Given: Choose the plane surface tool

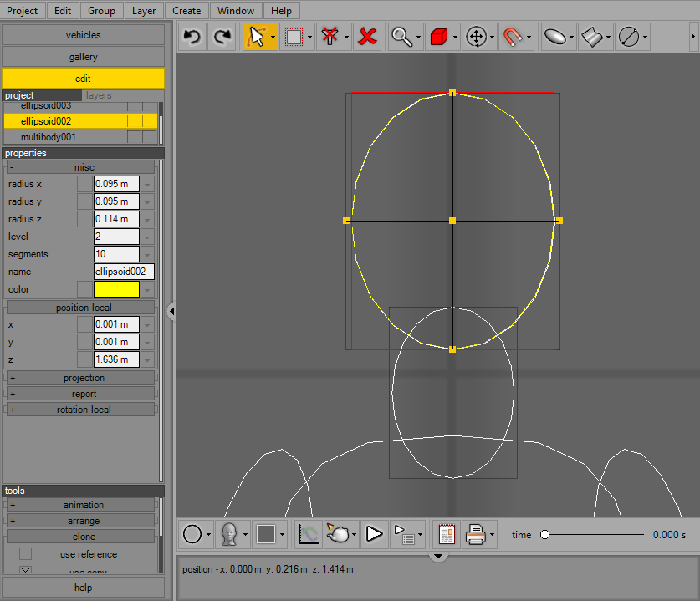Looking at the screenshot, I should pyautogui.click(x=592, y=37).
